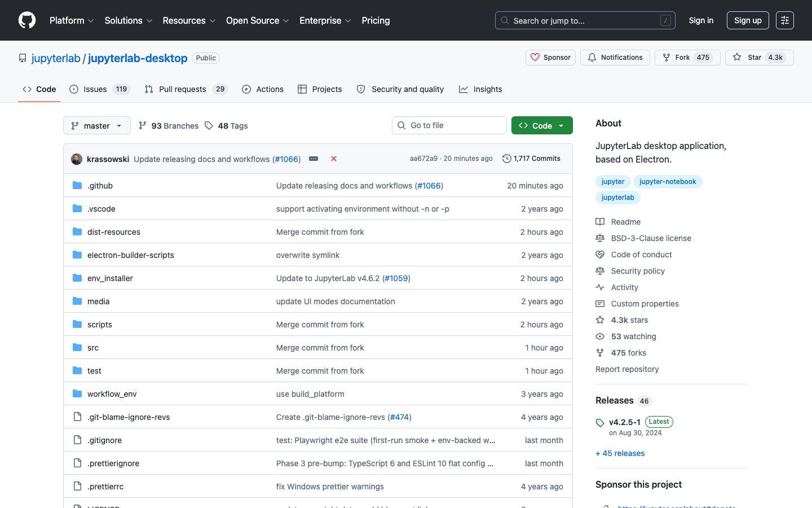
Task: Open the electron-builder-scripts folder
Action: 131,255
